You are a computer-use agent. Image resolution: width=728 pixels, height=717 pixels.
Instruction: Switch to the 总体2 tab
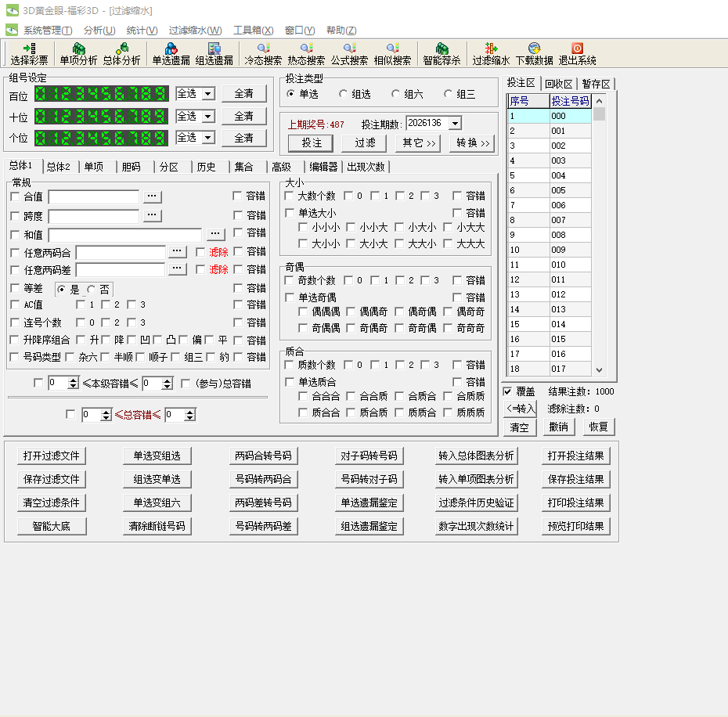click(x=59, y=167)
